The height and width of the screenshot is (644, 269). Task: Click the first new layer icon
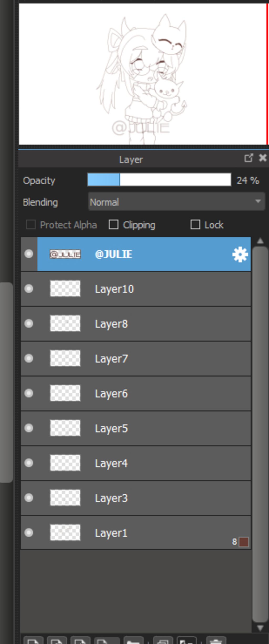tap(33, 641)
